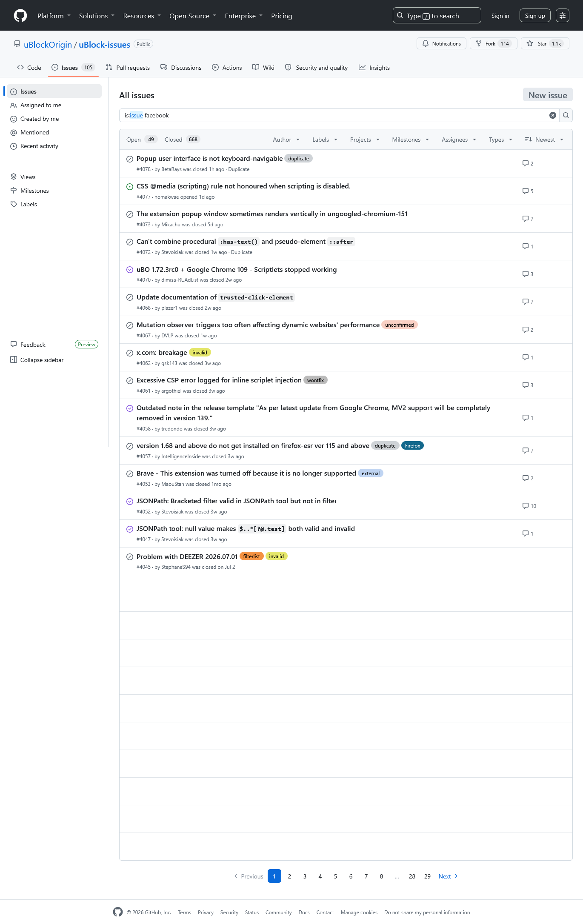Open the comments icon for issue #4052

pyautogui.click(x=526, y=506)
